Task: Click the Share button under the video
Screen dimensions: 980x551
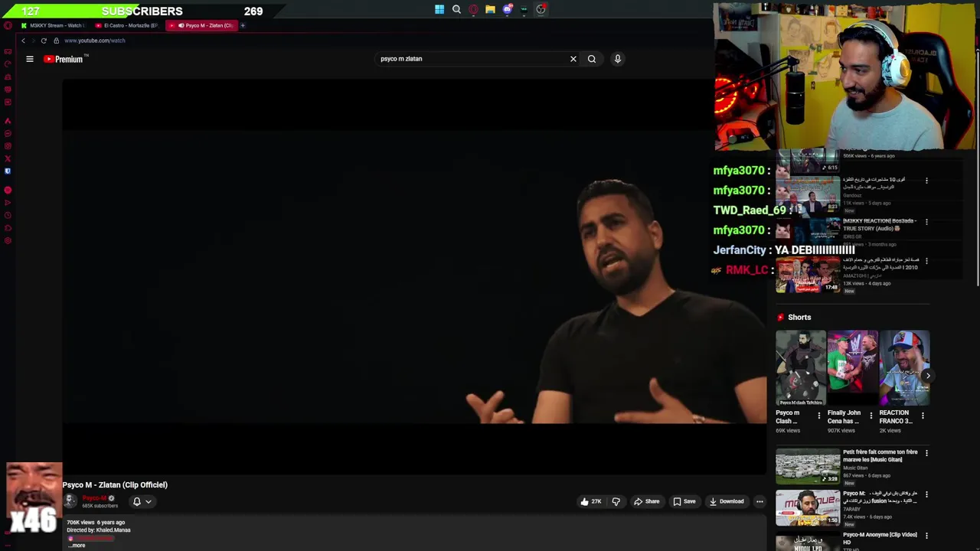Action: (x=646, y=502)
